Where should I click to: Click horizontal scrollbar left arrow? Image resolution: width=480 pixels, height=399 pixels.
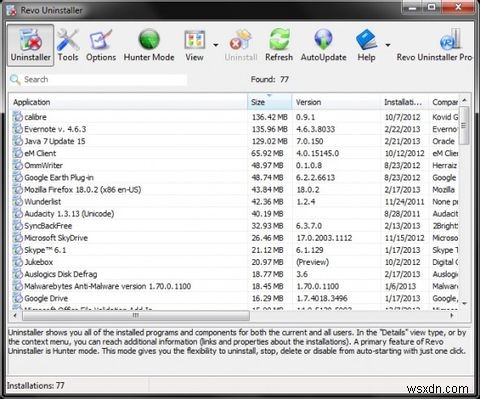point(15,315)
